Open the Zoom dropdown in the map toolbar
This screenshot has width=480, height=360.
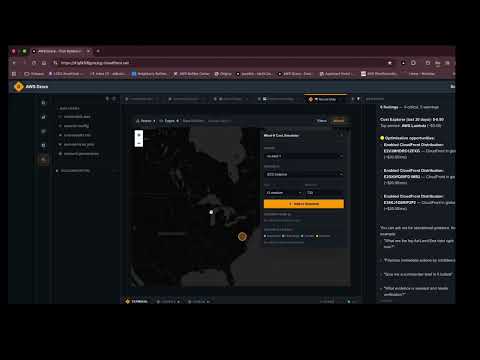[x=146, y=121]
